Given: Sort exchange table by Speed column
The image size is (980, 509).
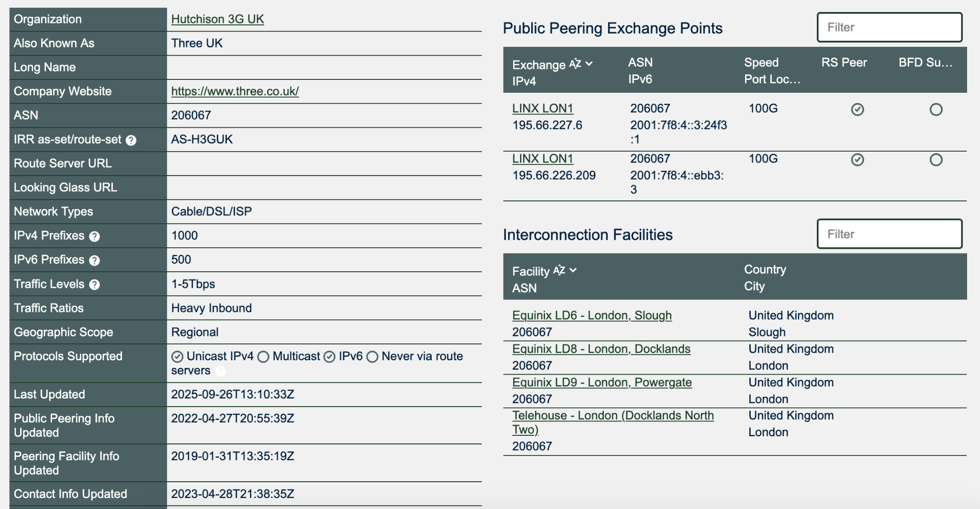Looking at the screenshot, I should coord(761,63).
